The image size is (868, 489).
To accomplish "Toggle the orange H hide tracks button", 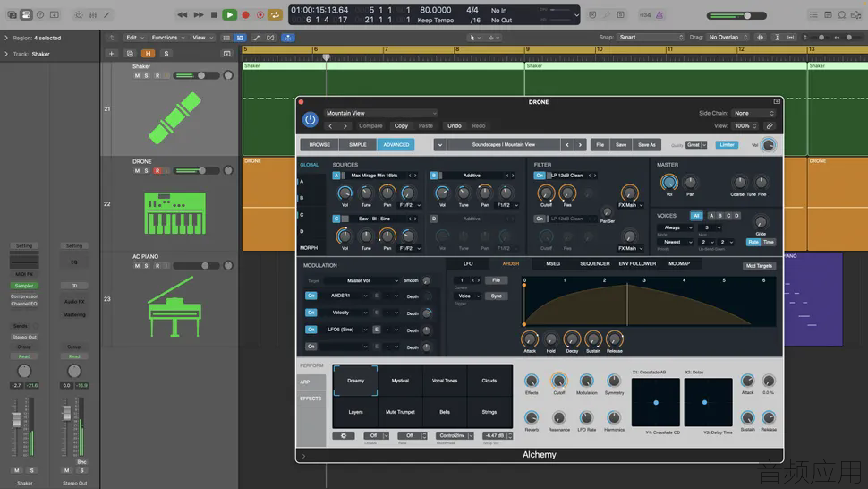I will [x=148, y=54].
